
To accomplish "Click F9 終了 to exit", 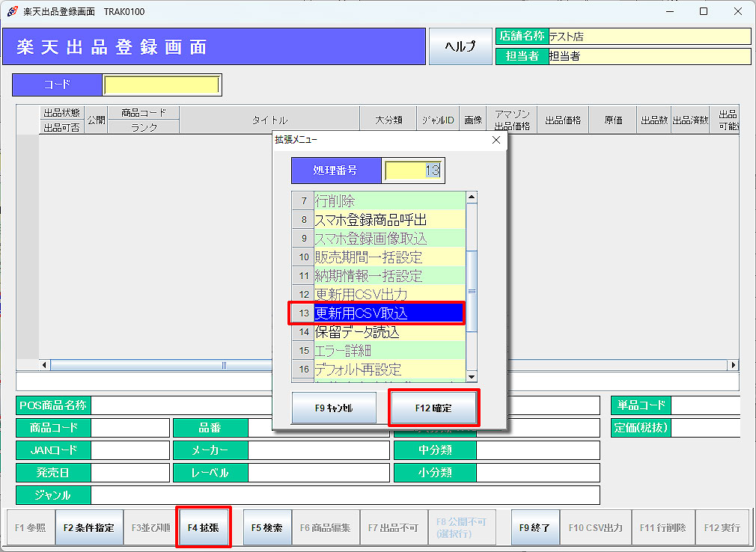I will coord(534,527).
